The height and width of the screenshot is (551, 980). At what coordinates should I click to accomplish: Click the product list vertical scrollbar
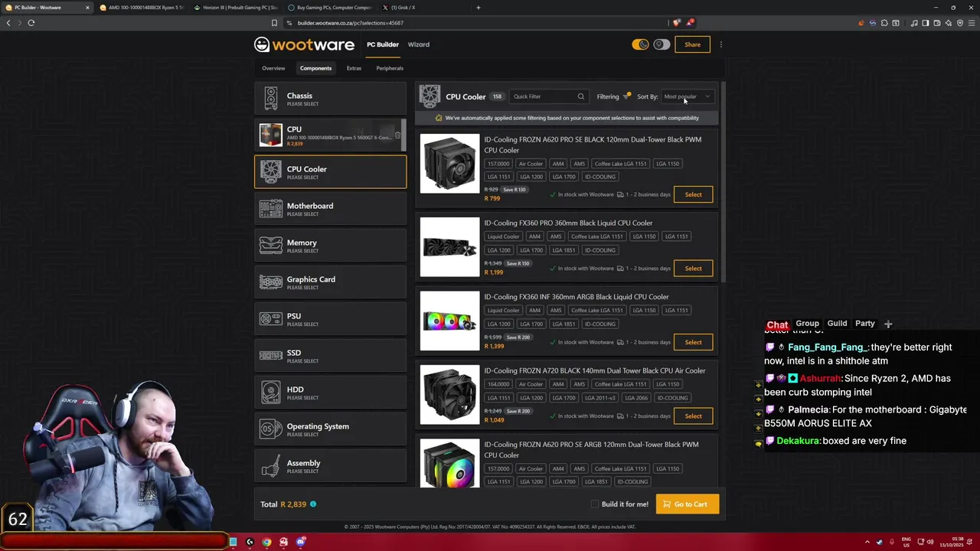723,181
